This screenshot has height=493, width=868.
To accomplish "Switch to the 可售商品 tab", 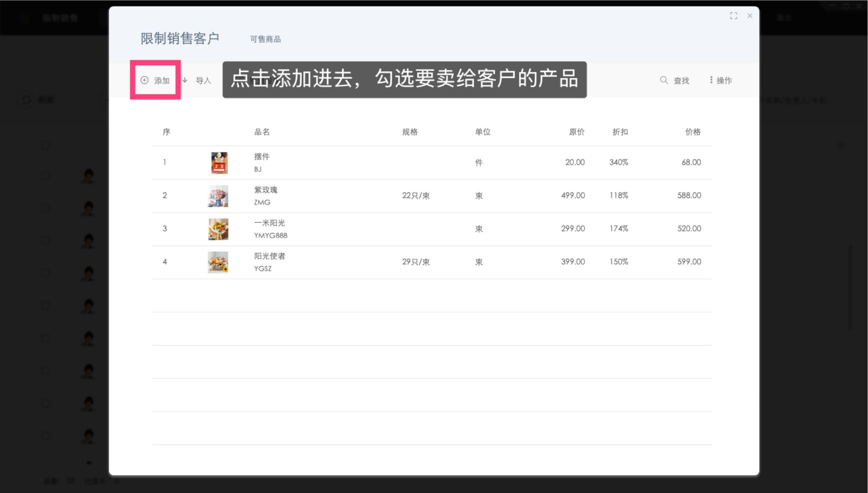I will (x=265, y=39).
